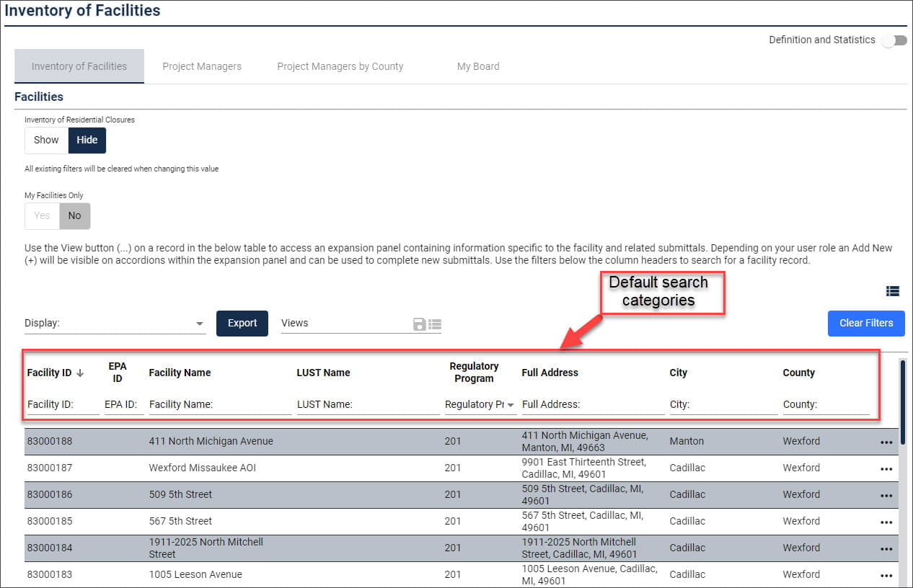The image size is (913, 588).
Task: Focus the Full Address filter field
Action: coord(593,404)
